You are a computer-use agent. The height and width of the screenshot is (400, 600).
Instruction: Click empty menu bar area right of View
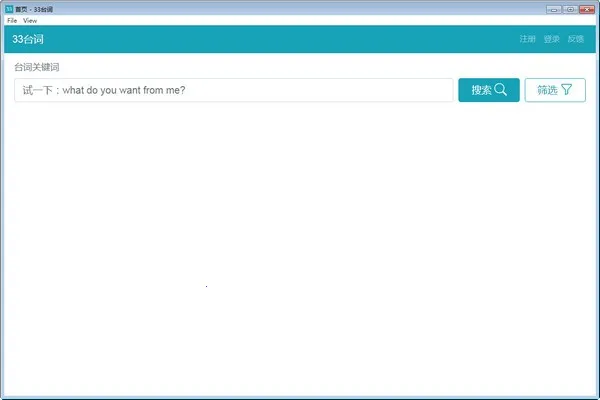(x=300, y=20)
